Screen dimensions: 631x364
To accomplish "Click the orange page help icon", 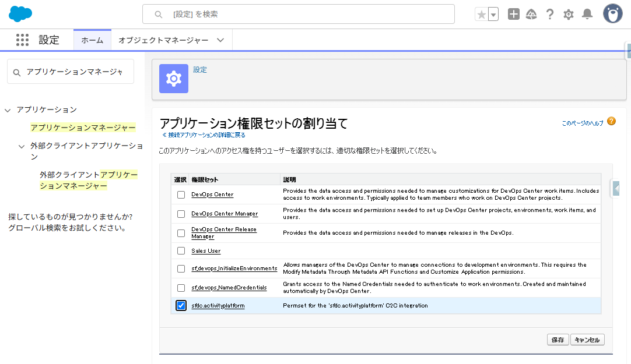I will (611, 121).
